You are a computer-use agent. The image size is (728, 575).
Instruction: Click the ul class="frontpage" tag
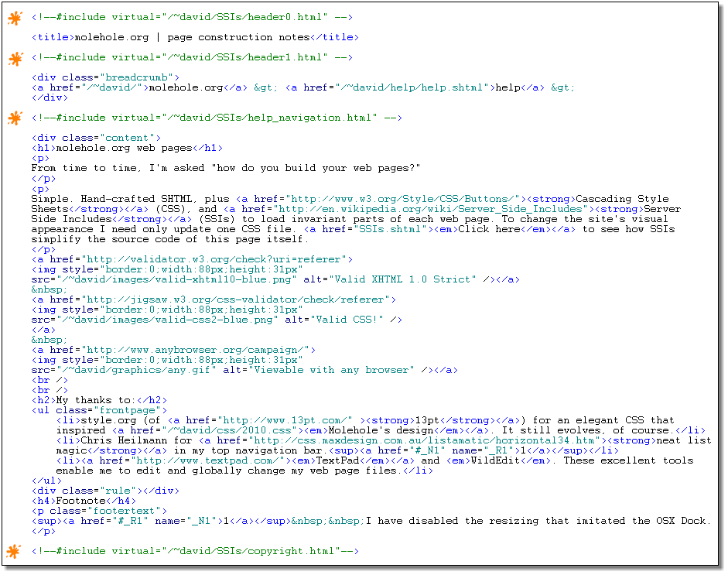click(99, 411)
